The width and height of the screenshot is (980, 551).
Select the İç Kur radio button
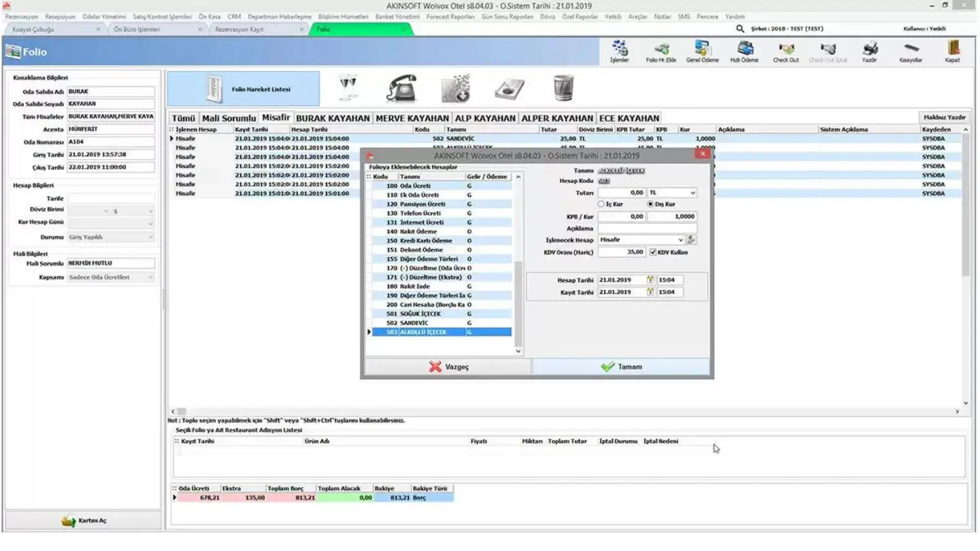point(601,204)
